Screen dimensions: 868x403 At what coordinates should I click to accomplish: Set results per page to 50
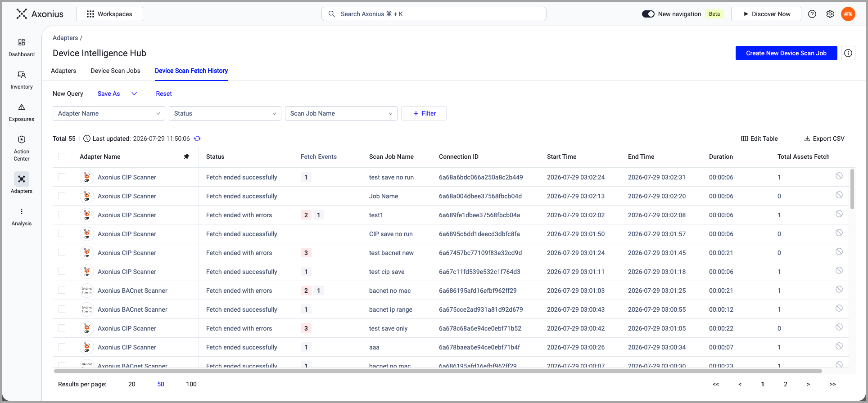161,384
